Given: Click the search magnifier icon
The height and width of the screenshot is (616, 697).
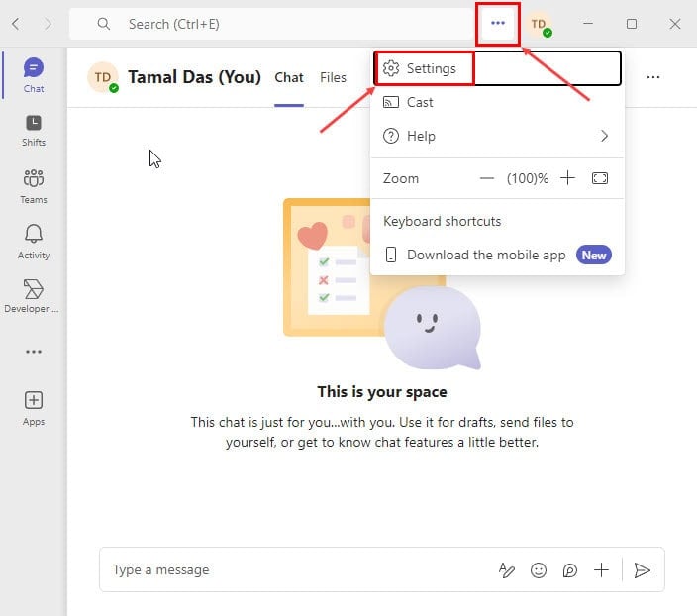Looking at the screenshot, I should pyautogui.click(x=104, y=24).
